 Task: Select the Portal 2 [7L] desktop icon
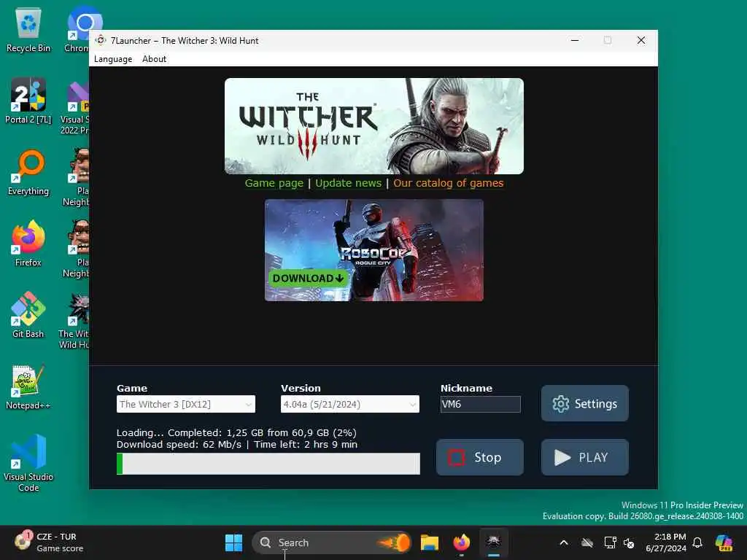point(28,101)
